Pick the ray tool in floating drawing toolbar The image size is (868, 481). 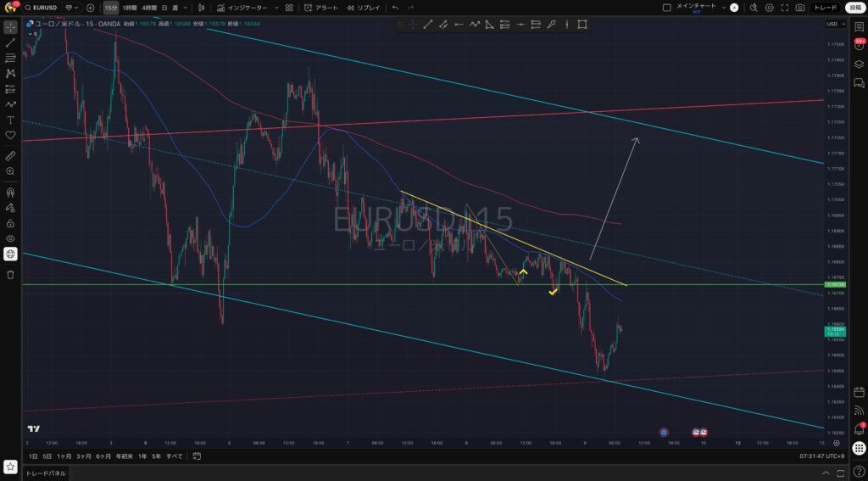coord(459,25)
